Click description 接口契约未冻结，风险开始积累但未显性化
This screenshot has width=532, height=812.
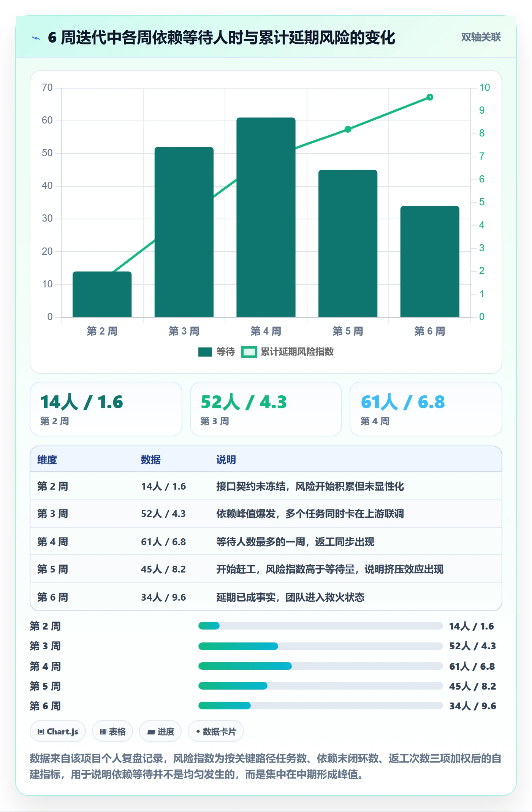[x=310, y=486]
